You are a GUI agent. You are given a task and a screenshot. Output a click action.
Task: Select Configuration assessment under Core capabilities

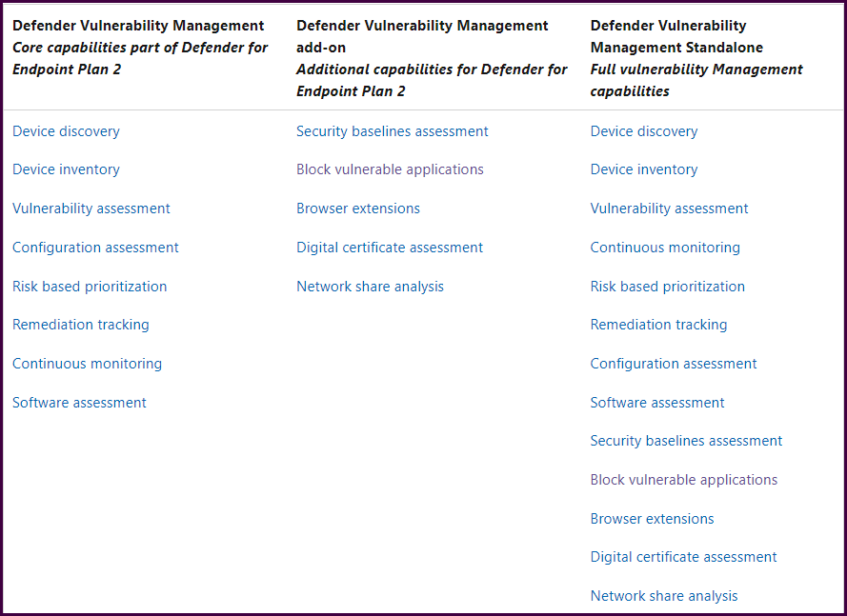95,247
